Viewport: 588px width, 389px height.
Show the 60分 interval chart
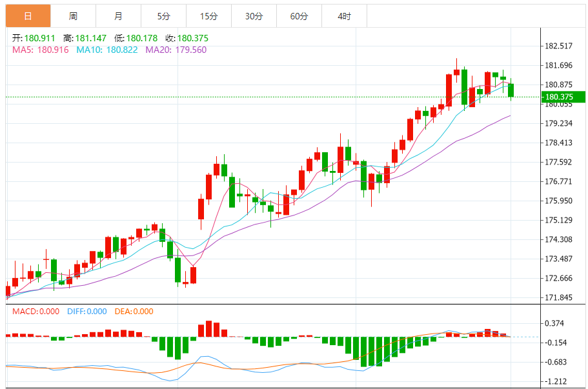(x=299, y=16)
